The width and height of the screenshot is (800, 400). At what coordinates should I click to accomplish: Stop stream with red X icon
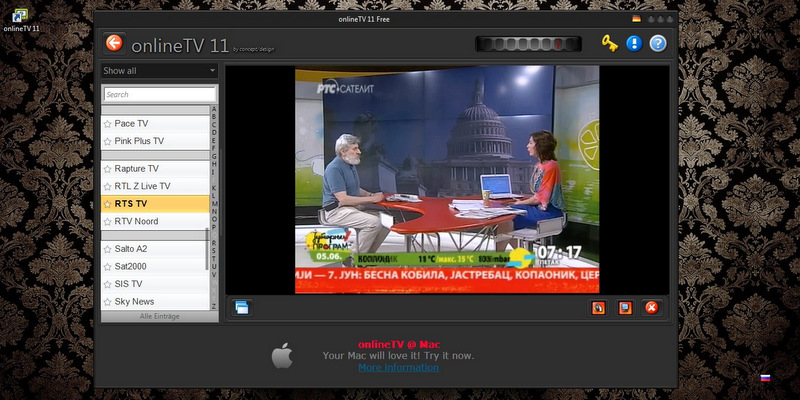pyautogui.click(x=652, y=308)
